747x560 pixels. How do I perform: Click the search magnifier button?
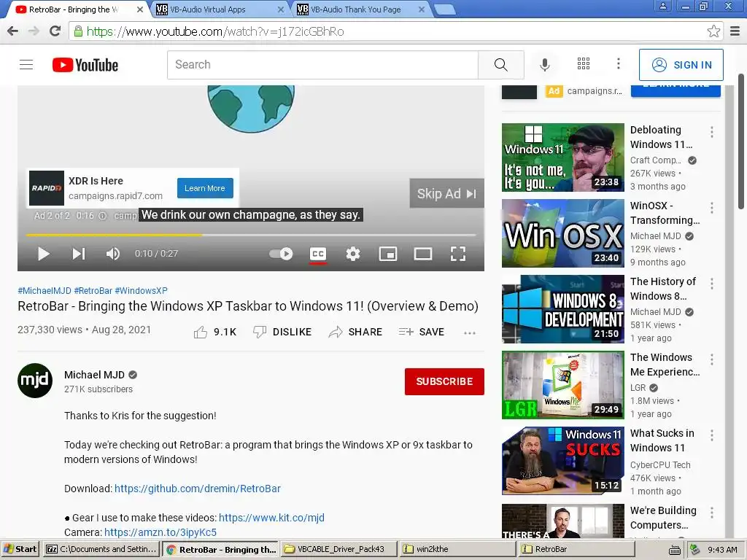pyautogui.click(x=500, y=65)
